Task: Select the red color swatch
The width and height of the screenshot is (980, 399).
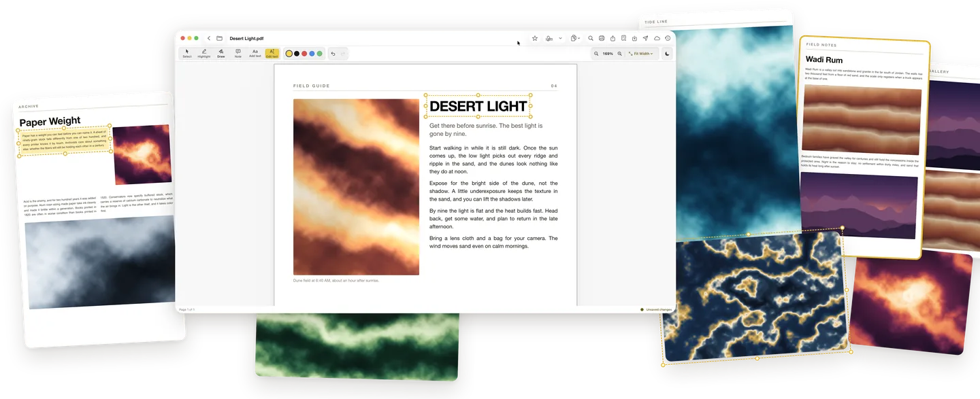Action: pyautogui.click(x=304, y=54)
